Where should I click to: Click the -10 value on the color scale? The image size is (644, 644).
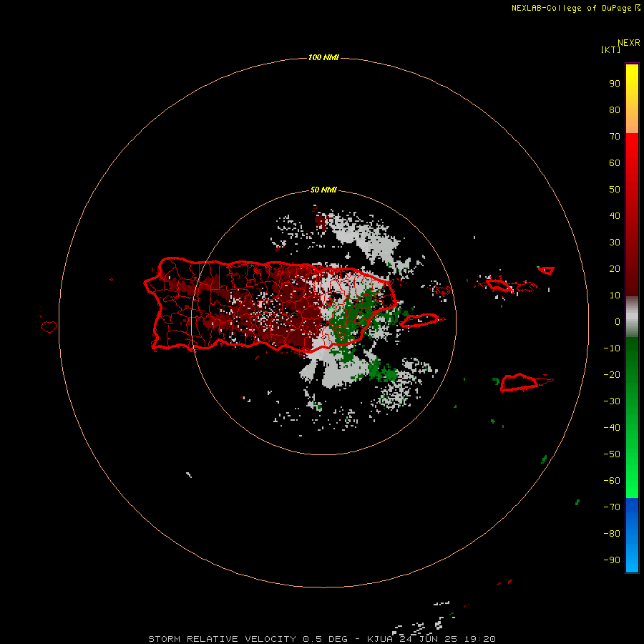612,348
